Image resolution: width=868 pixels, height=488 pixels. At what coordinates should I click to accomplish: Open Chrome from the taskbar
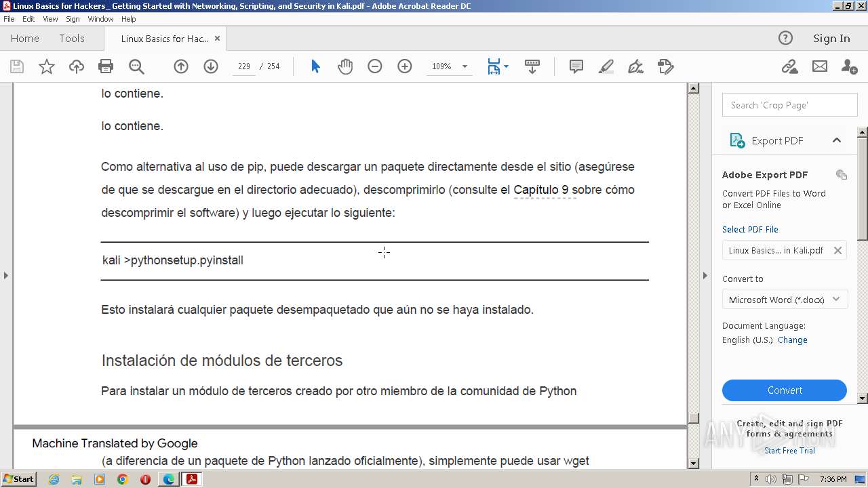[122, 479]
